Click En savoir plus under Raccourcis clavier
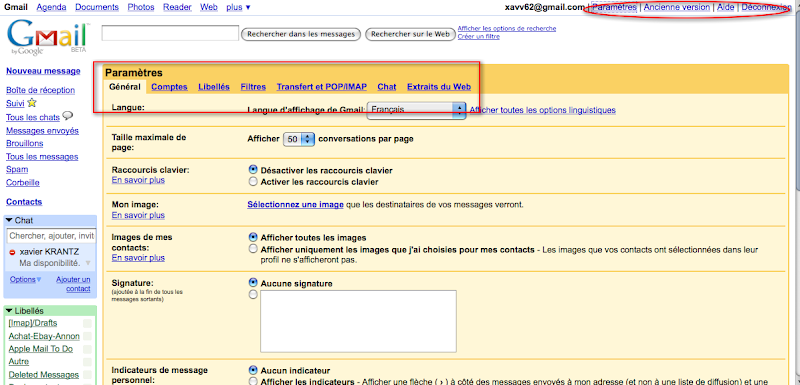 pyautogui.click(x=138, y=180)
